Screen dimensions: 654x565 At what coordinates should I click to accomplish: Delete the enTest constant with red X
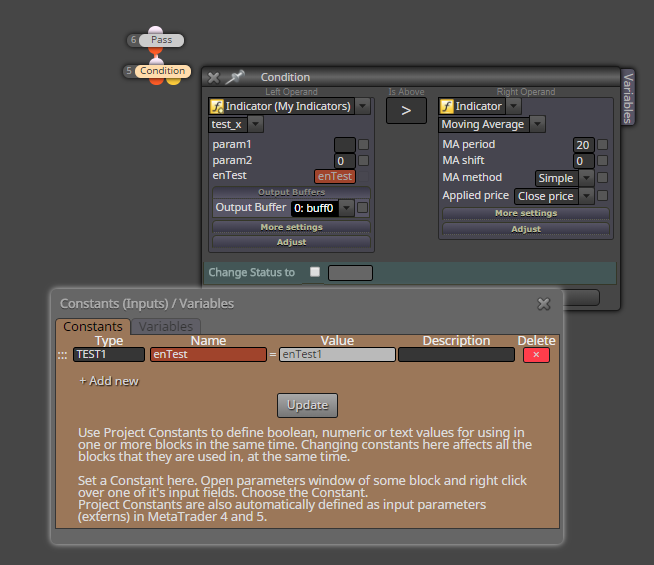click(536, 355)
